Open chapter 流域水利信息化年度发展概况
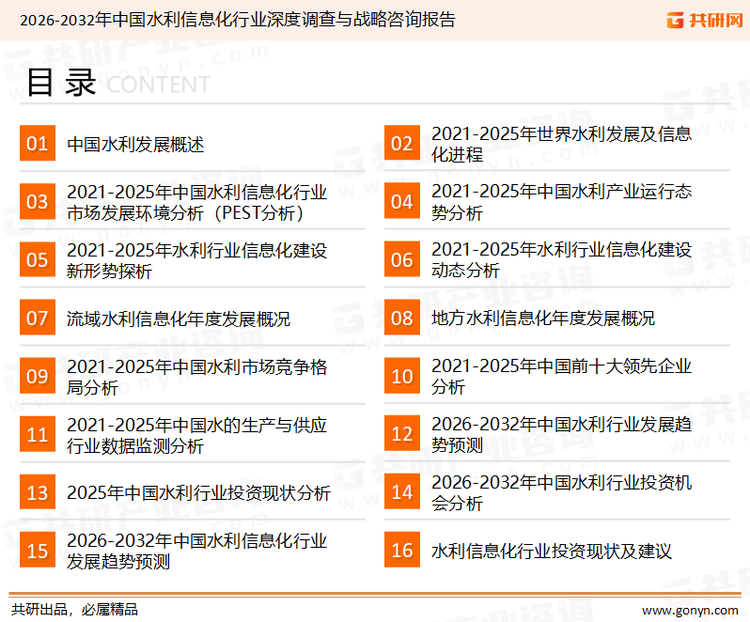 tap(178, 319)
